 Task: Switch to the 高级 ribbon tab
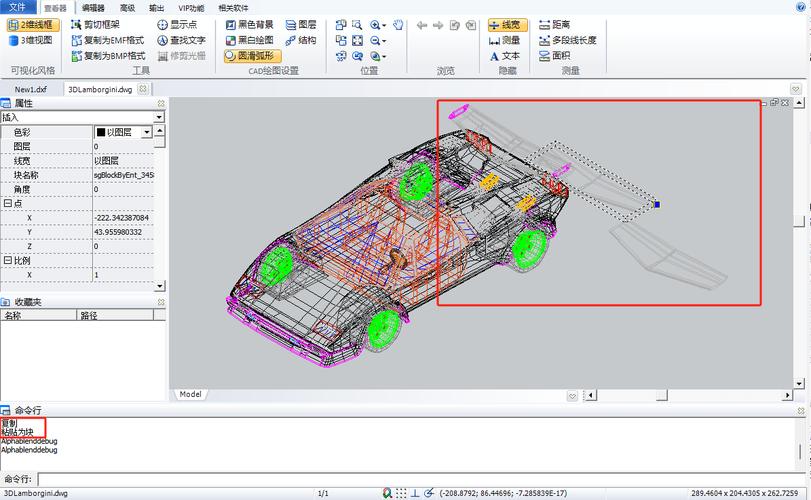(x=127, y=8)
